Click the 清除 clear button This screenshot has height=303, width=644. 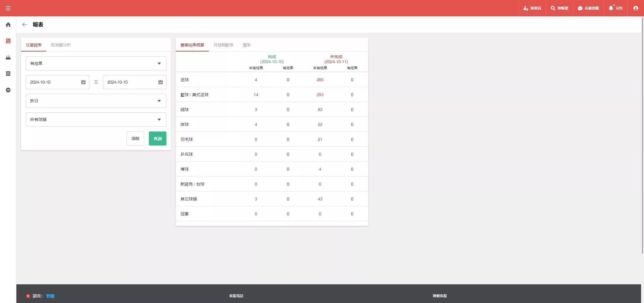tap(135, 138)
